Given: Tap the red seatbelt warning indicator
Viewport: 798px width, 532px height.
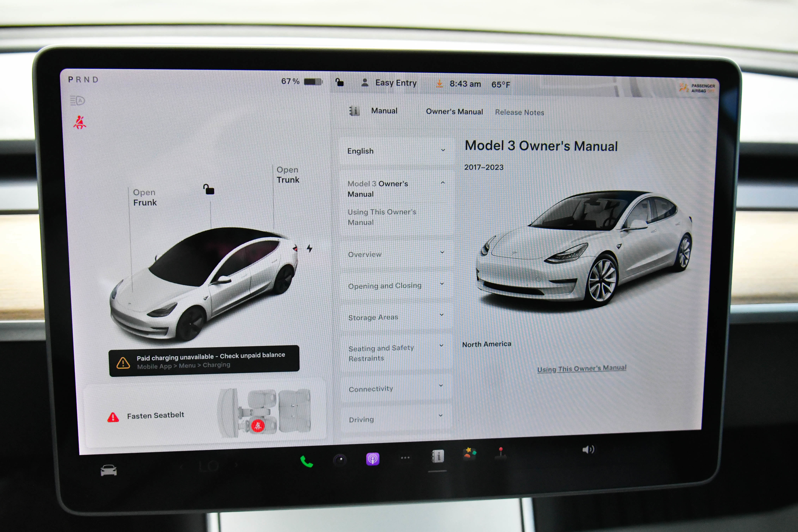Looking at the screenshot, I should pyautogui.click(x=80, y=123).
